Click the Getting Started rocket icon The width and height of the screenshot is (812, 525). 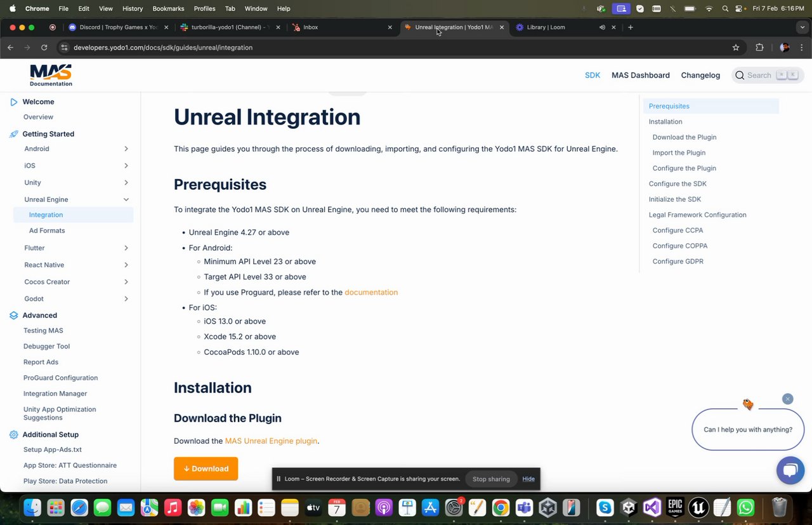click(x=14, y=134)
